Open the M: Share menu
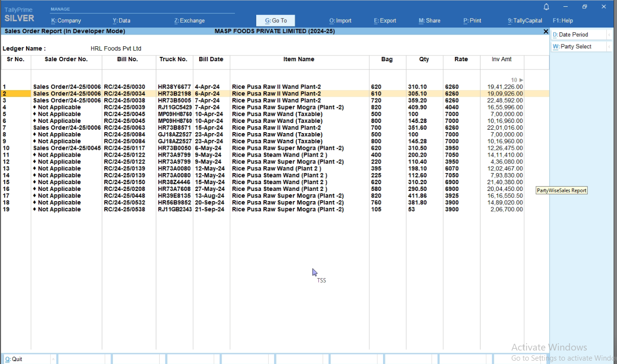The image size is (617, 364). [x=429, y=21]
